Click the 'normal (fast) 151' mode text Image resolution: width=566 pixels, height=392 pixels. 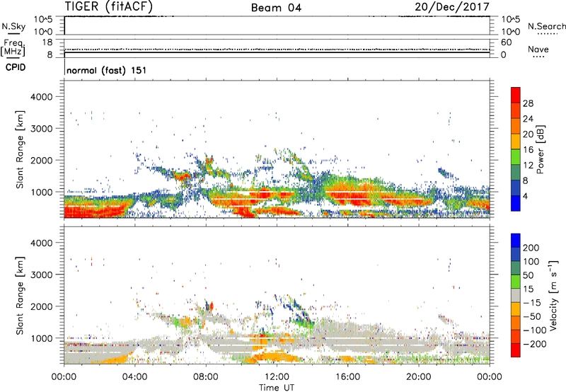click(x=107, y=70)
